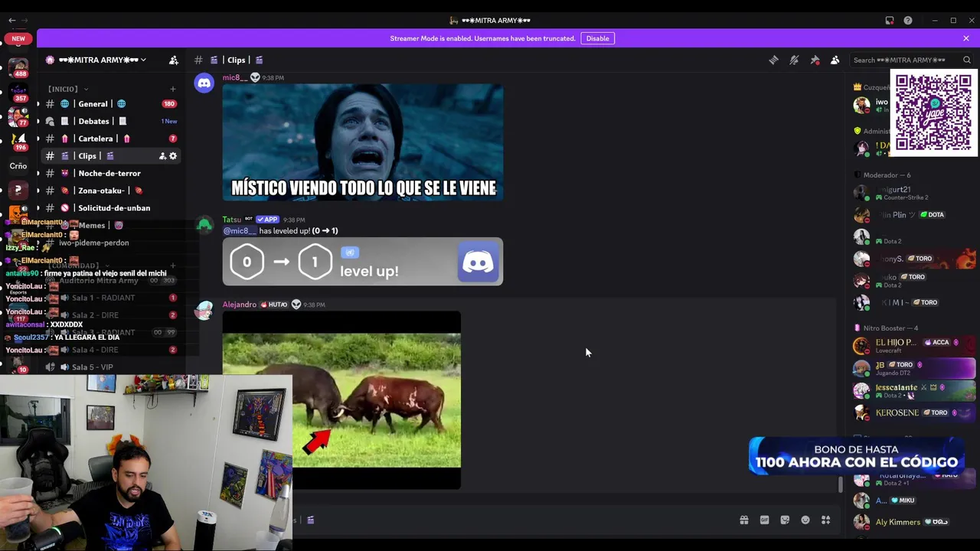The image size is (980, 551).
Task: Click the Alejandro message avatar
Action: pyautogui.click(x=204, y=310)
